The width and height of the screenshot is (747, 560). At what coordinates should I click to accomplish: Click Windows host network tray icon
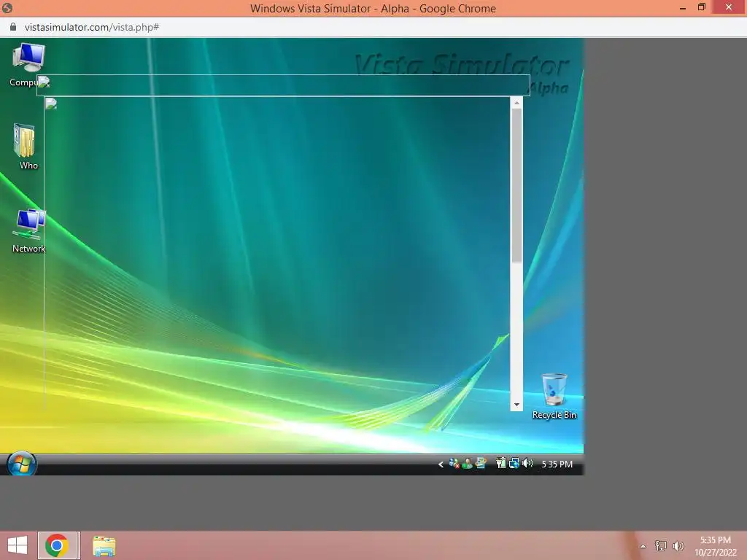(661, 545)
